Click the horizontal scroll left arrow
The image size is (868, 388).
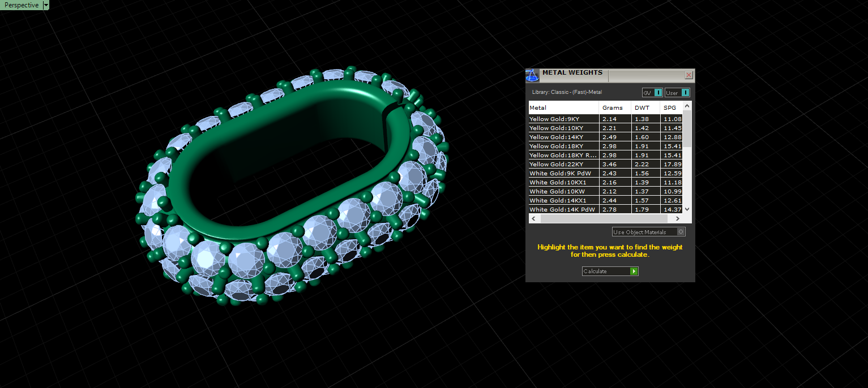coord(533,218)
